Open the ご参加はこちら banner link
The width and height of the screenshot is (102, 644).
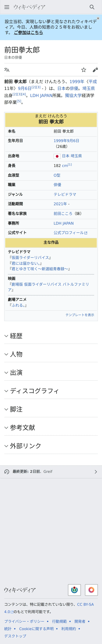point(28,33)
